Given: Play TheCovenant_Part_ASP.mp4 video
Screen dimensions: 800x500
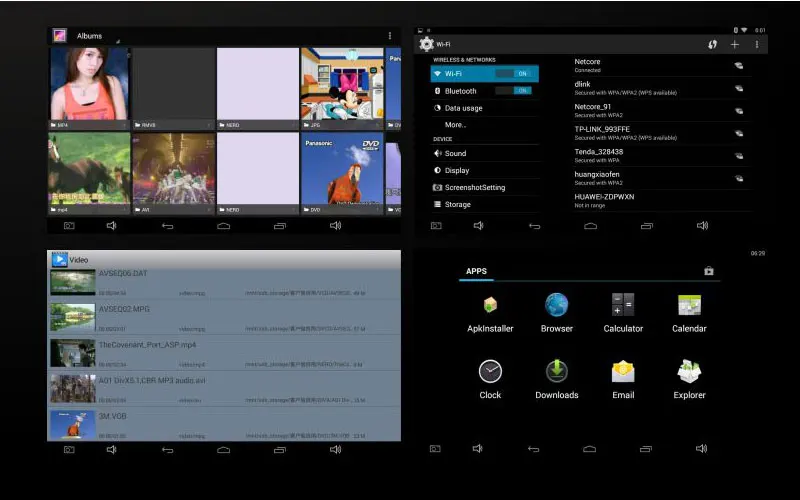Looking at the screenshot, I should tap(224, 353).
